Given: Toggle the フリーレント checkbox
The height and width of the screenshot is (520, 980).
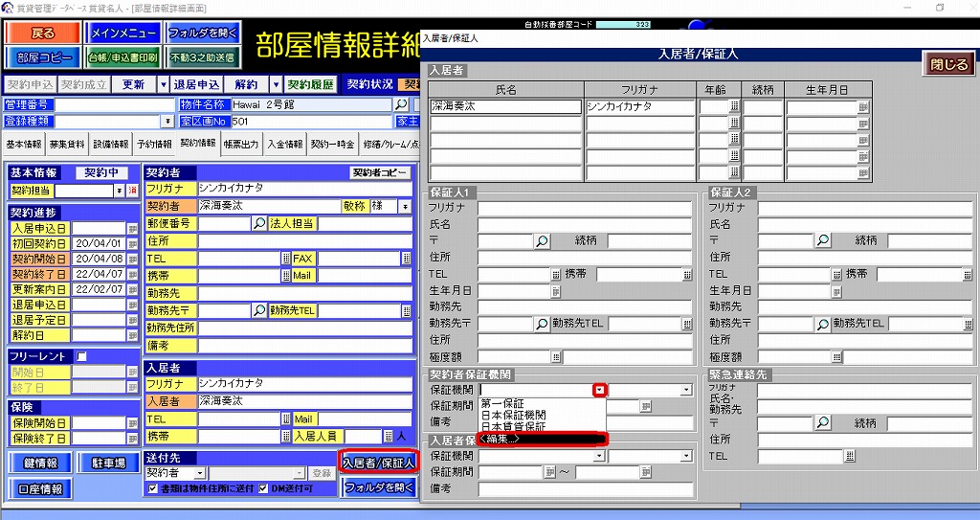Looking at the screenshot, I should (x=81, y=356).
